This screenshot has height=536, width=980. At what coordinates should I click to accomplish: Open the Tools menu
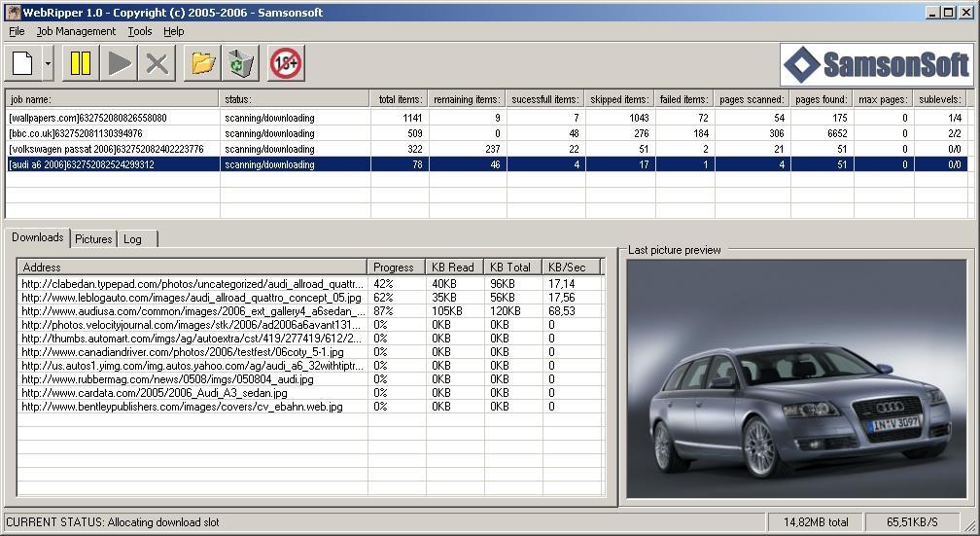tap(140, 31)
